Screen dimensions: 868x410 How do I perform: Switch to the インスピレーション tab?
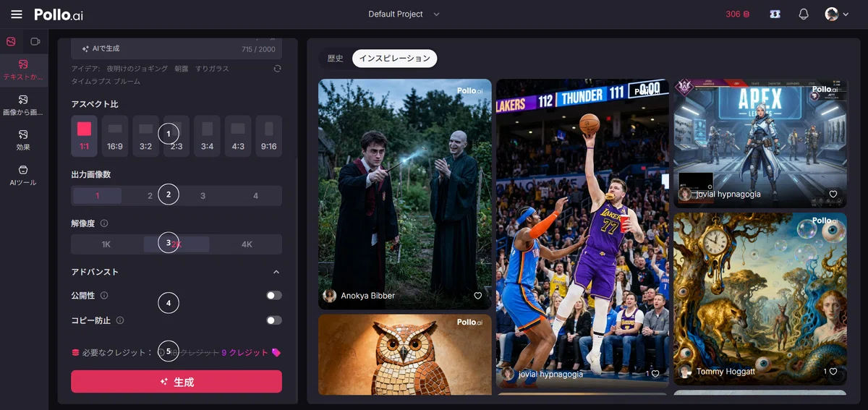(394, 59)
